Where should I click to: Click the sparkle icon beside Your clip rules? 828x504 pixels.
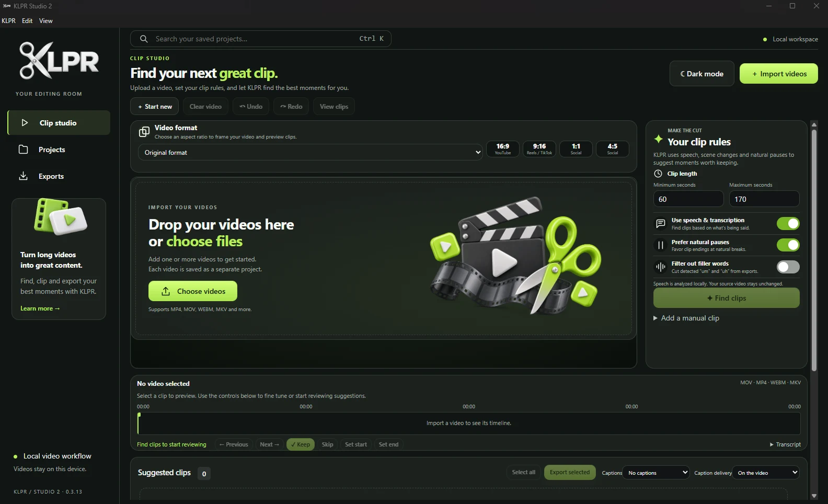pyautogui.click(x=659, y=139)
